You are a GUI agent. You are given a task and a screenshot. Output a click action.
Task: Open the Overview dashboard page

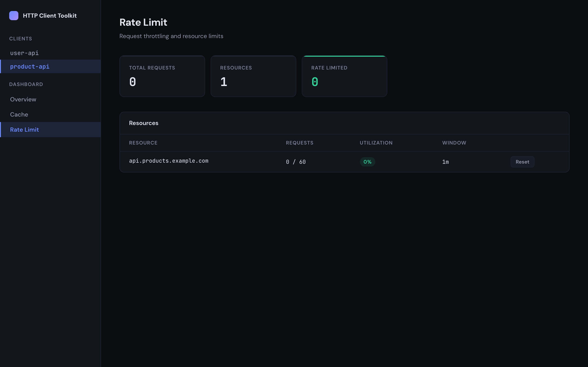tap(23, 99)
